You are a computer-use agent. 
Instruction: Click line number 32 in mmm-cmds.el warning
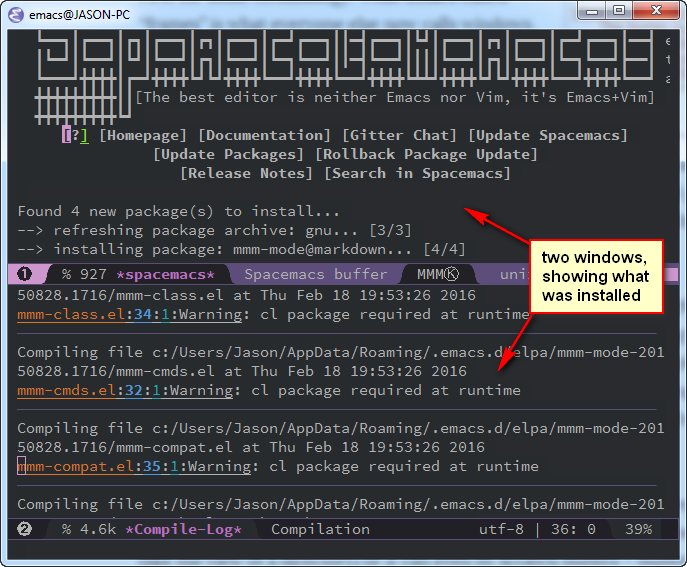pos(134,390)
